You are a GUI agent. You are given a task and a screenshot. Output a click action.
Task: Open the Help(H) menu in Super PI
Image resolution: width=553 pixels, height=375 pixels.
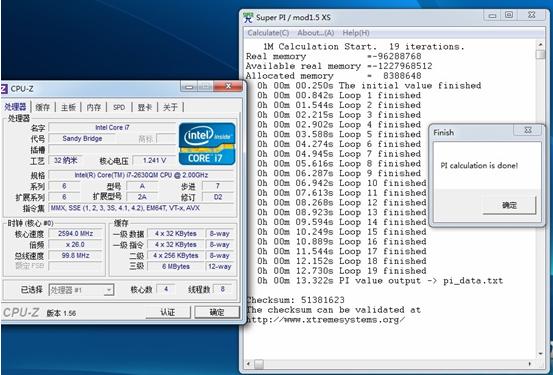click(x=356, y=33)
